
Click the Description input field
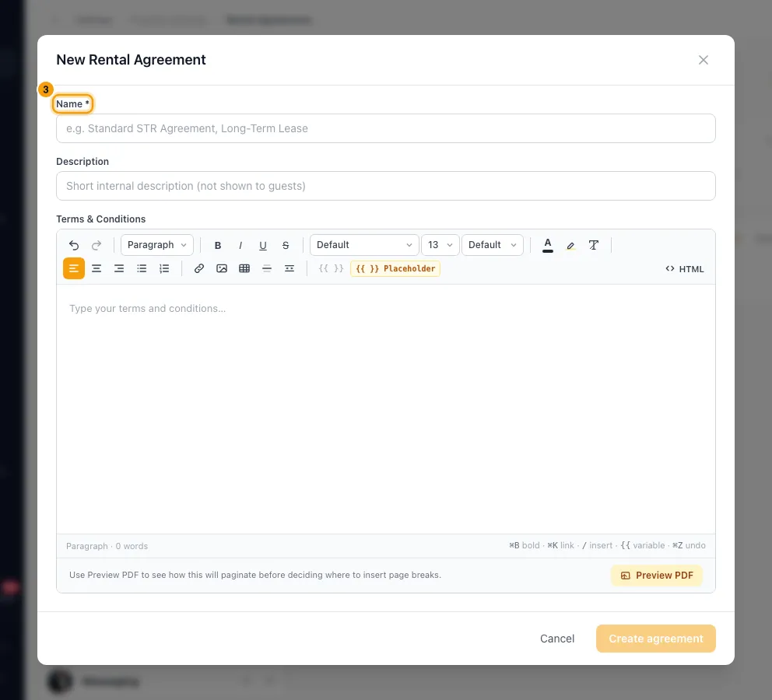tap(386, 186)
